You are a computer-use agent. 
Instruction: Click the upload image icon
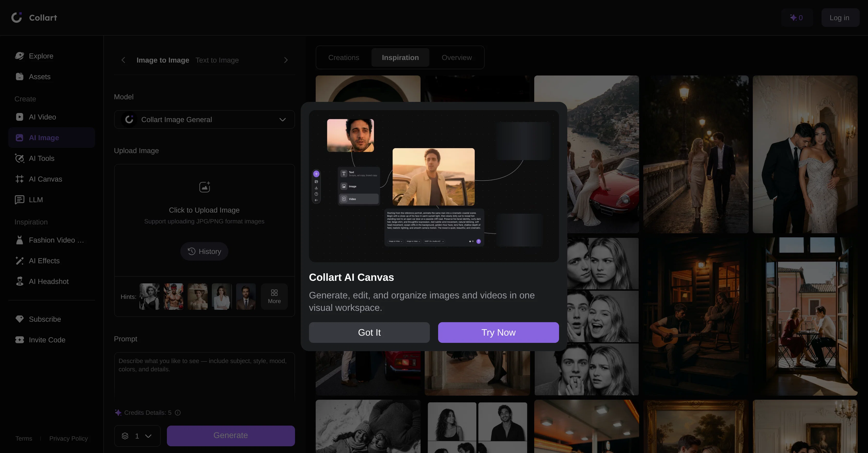click(205, 187)
